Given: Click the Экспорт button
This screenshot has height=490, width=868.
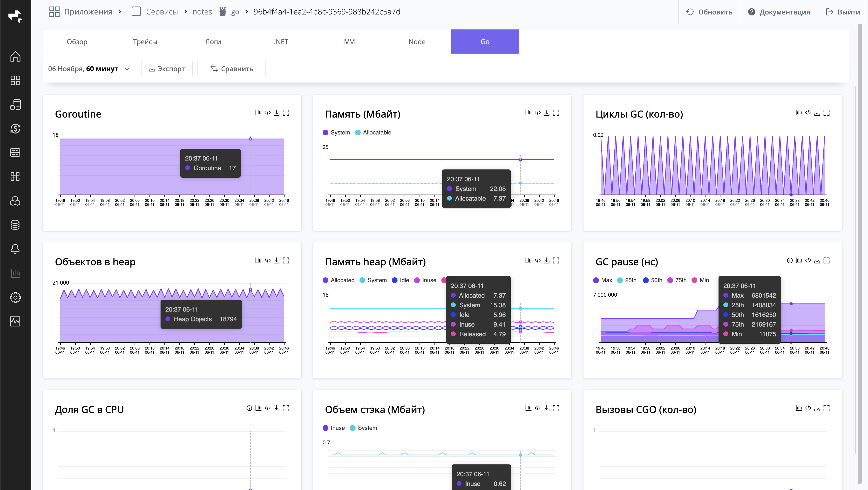Looking at the screenshot, I should (167, 69).
